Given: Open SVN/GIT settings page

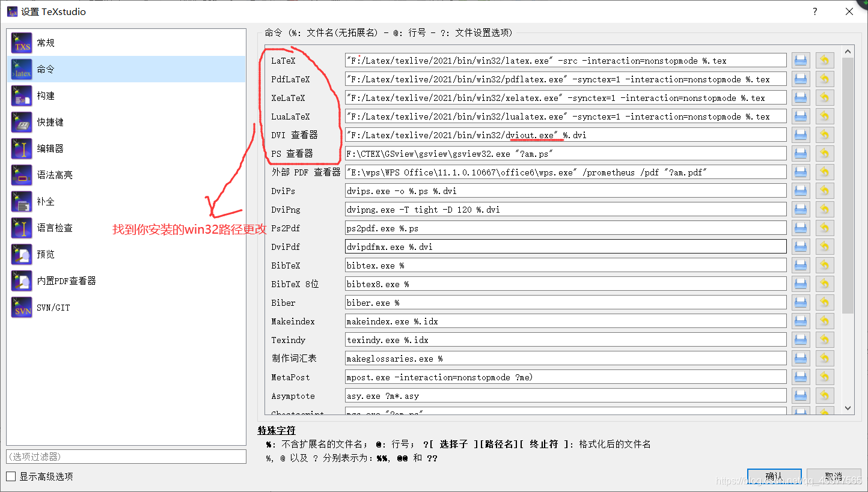Looking at the screenshot, I should click(126, 307).
